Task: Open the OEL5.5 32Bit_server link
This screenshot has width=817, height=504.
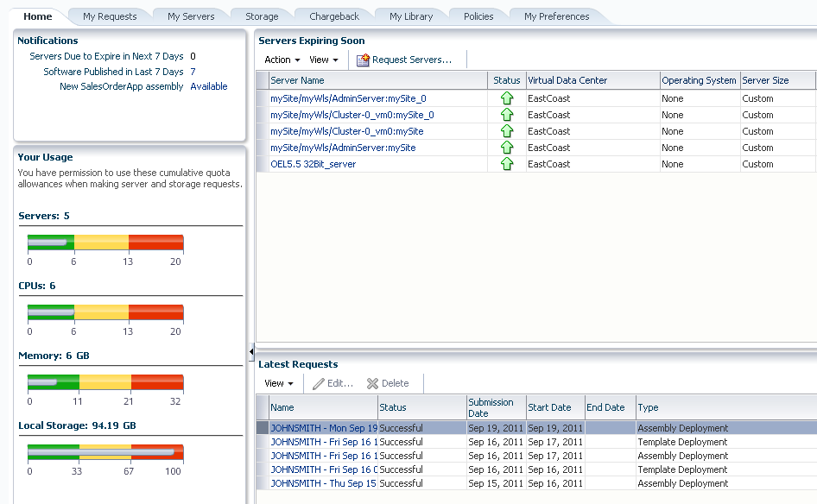Action: 313,164
